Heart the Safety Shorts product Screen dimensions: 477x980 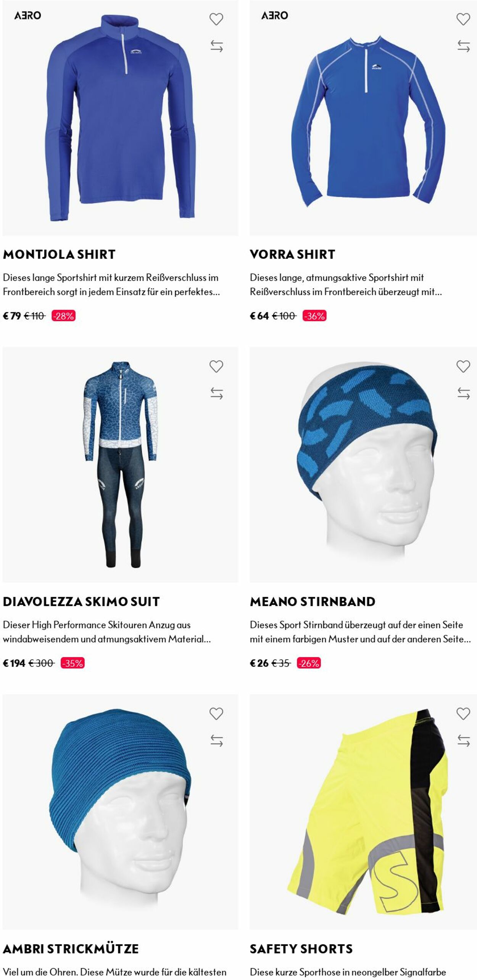point(463,713)
